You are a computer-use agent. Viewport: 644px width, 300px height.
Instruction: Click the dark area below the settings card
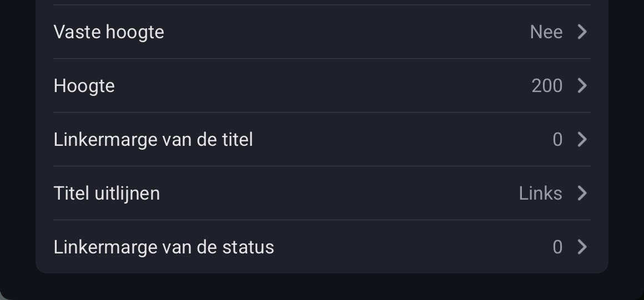322,287
